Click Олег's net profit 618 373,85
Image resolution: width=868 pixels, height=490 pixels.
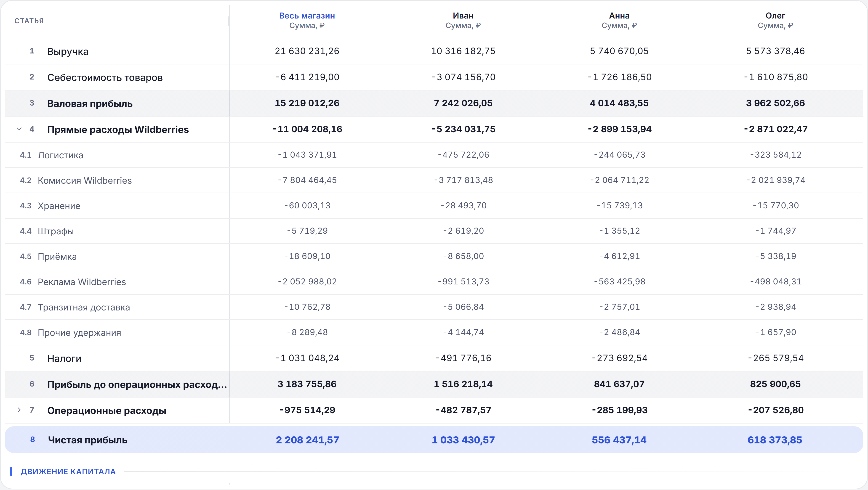[775, 440]
